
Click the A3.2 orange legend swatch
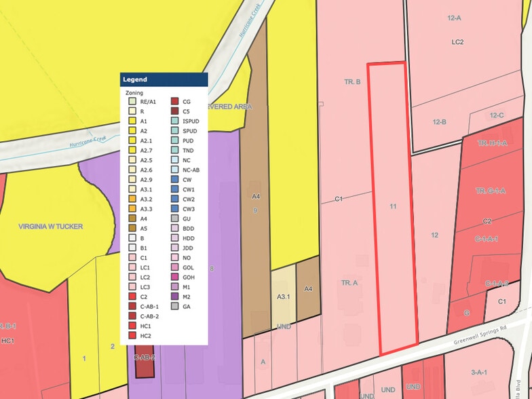[x=132, y=199]
